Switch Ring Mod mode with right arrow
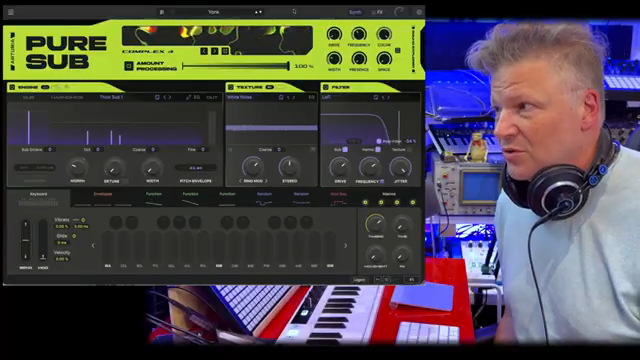 (266, 181)
